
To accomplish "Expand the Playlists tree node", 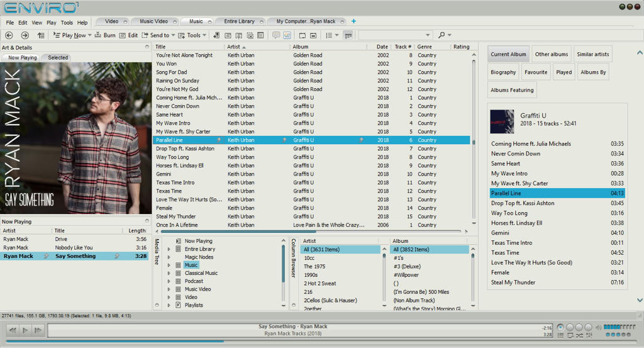I will [x=169, y=305].
